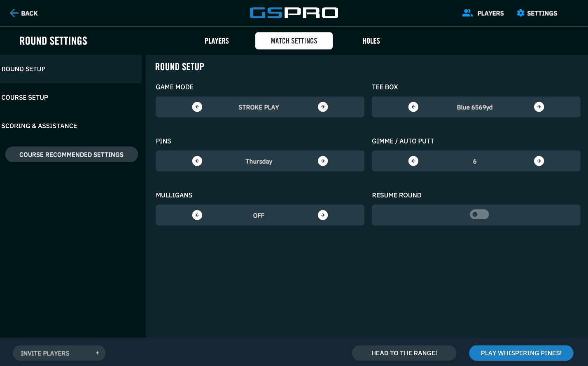Click Game Mode right arrow
The width and height of the screenshot is (588, 366).
tap(323, 107)
